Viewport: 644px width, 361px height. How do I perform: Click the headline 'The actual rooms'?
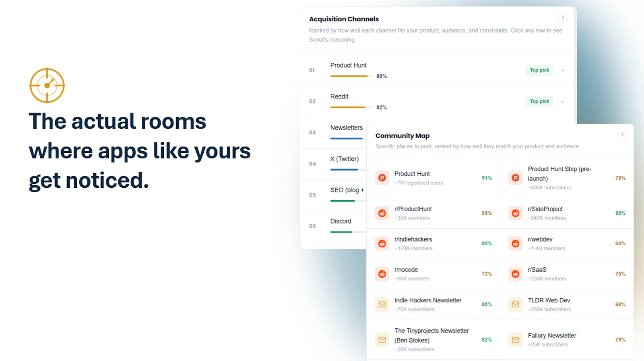(x=118, y=121)
